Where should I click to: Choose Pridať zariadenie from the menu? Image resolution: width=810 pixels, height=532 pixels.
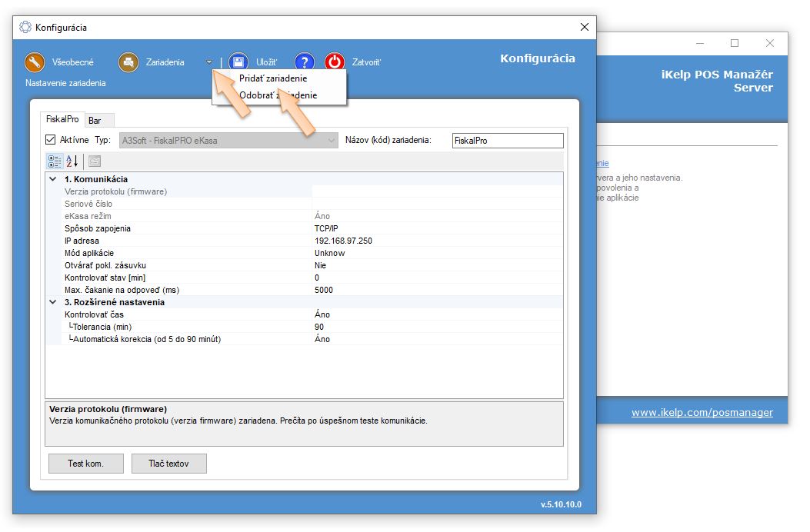273,78
